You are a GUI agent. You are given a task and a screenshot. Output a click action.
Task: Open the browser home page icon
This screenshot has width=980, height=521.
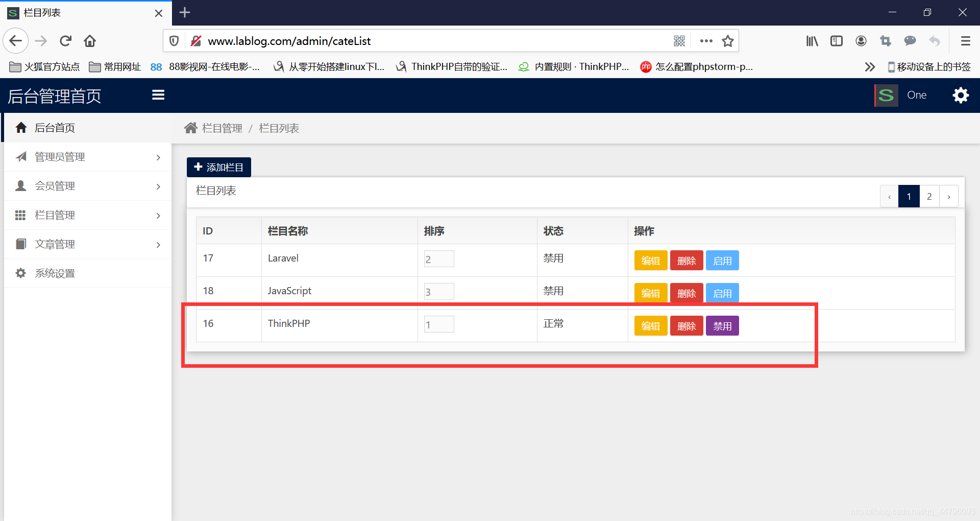pos(90,41)
